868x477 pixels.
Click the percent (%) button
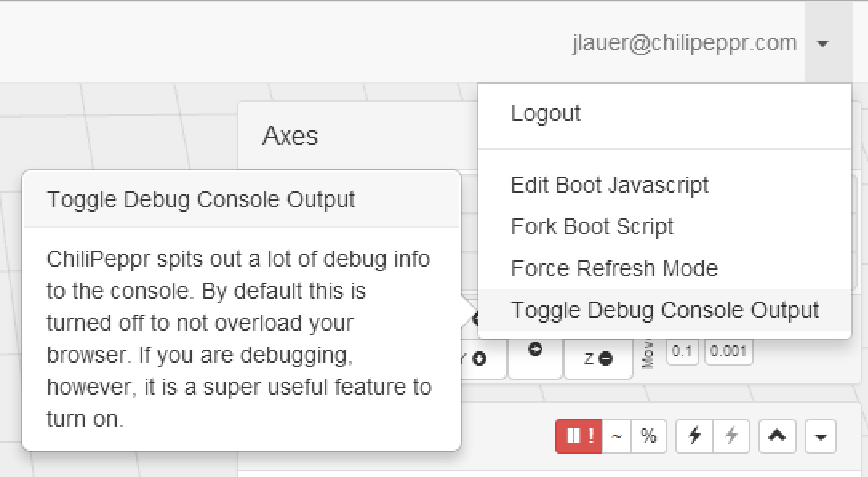pyautogui.click(x=649, y=436)
